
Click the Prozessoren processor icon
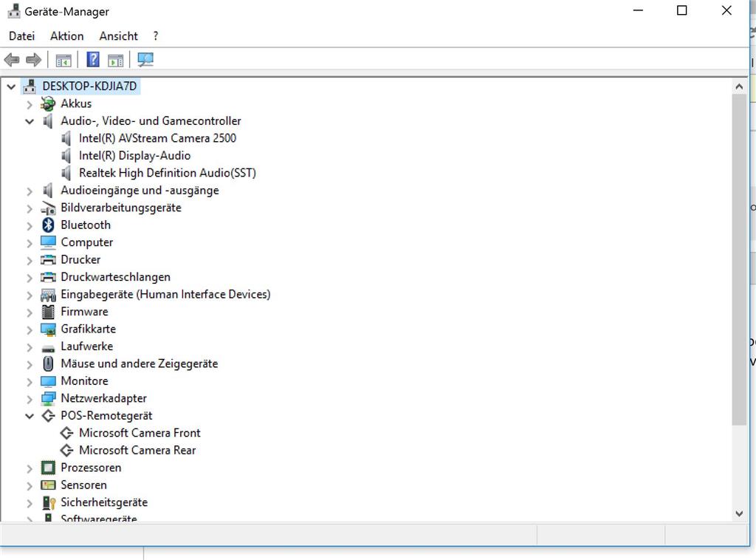(x=48, y=468)
